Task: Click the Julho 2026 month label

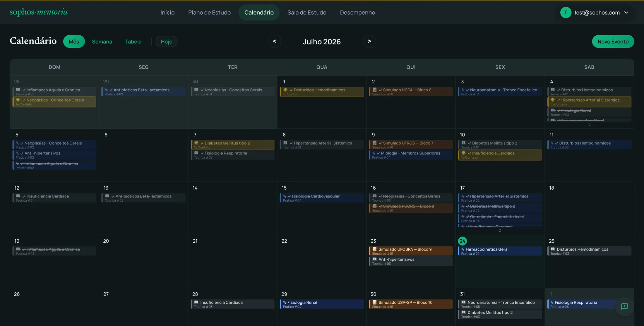Action: pos(322,42)
